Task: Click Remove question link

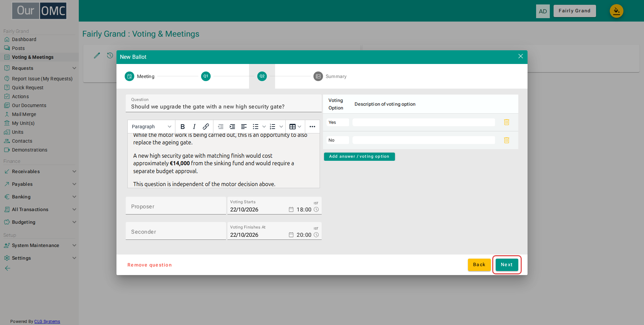Action: [x=149, y=265]
